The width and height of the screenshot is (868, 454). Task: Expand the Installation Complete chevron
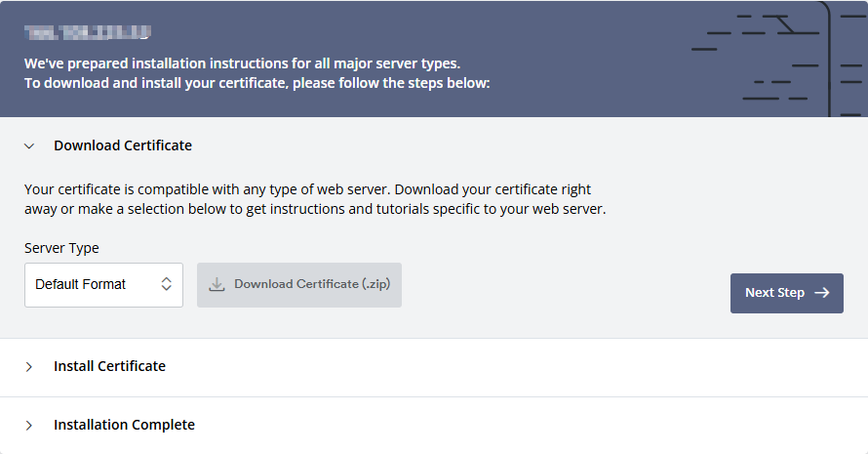coord(29,426)
